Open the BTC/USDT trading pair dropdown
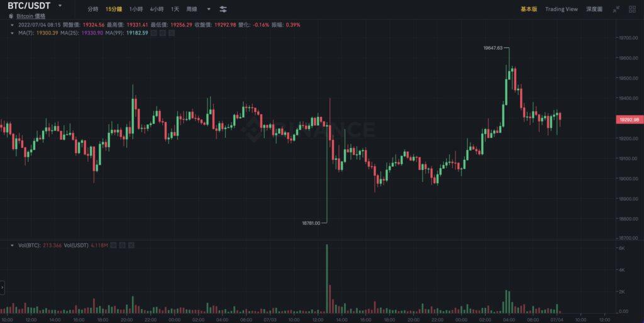This screenshot has height=323, width=644. point(60,6)
